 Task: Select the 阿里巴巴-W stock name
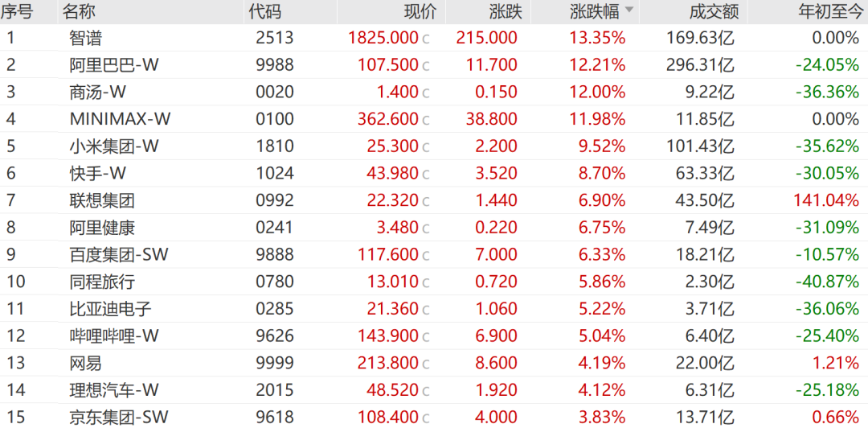(x=114, y=65)
